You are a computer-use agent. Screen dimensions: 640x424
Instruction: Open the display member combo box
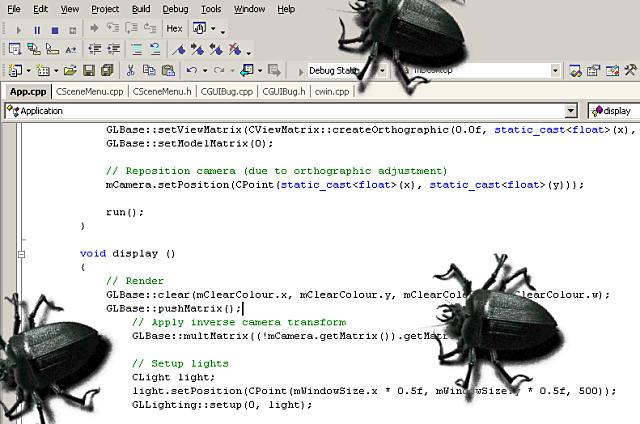click(x=614, y=111)
